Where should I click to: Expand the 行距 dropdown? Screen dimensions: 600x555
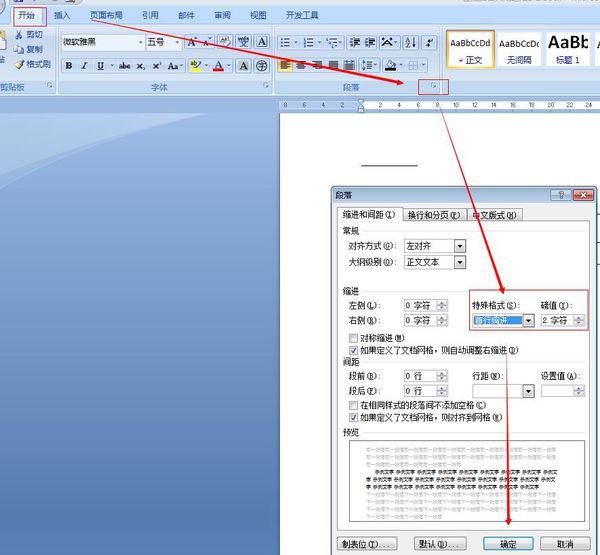click(x=528, y=391)
